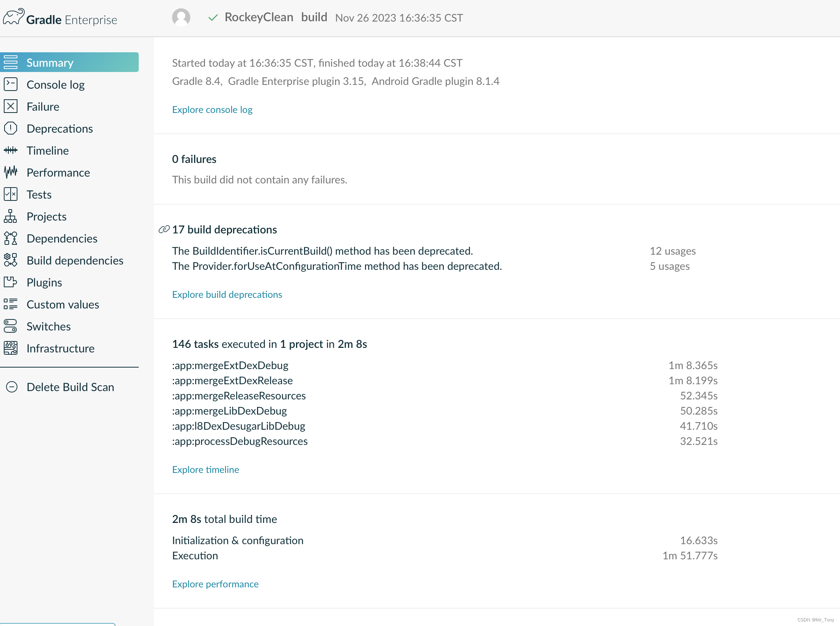Click the Console log terminal icon
Image resolution: width=840 pixels, height=626 pixels.
pyautogui.click(x=11, y=85)
